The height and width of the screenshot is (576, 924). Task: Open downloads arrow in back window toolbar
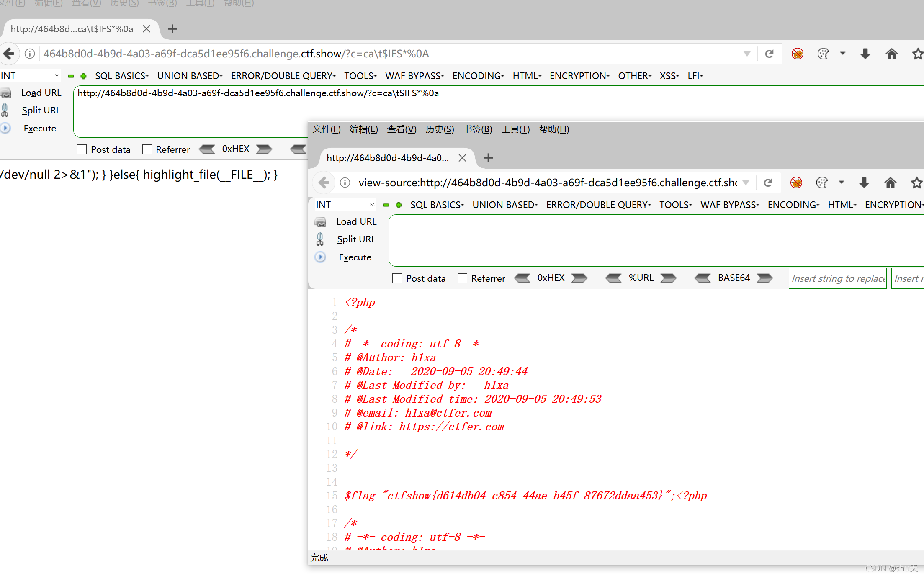(865, 54)
